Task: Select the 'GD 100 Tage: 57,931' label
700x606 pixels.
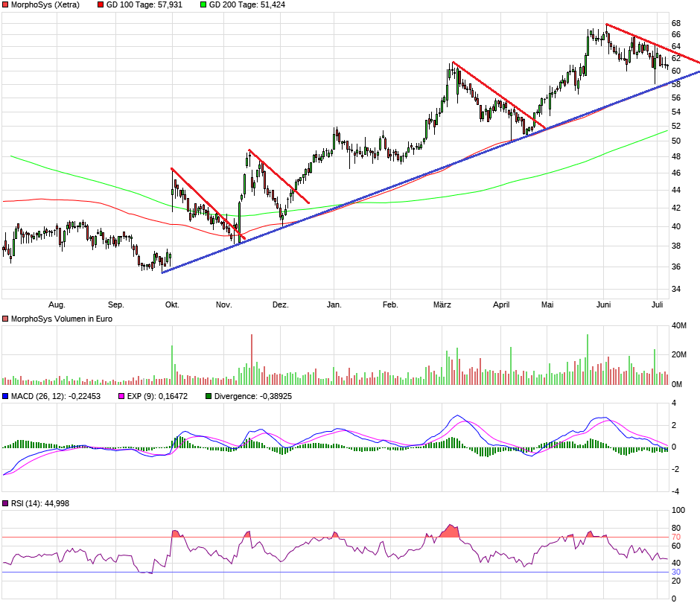Action: click(x=144, y=5)
